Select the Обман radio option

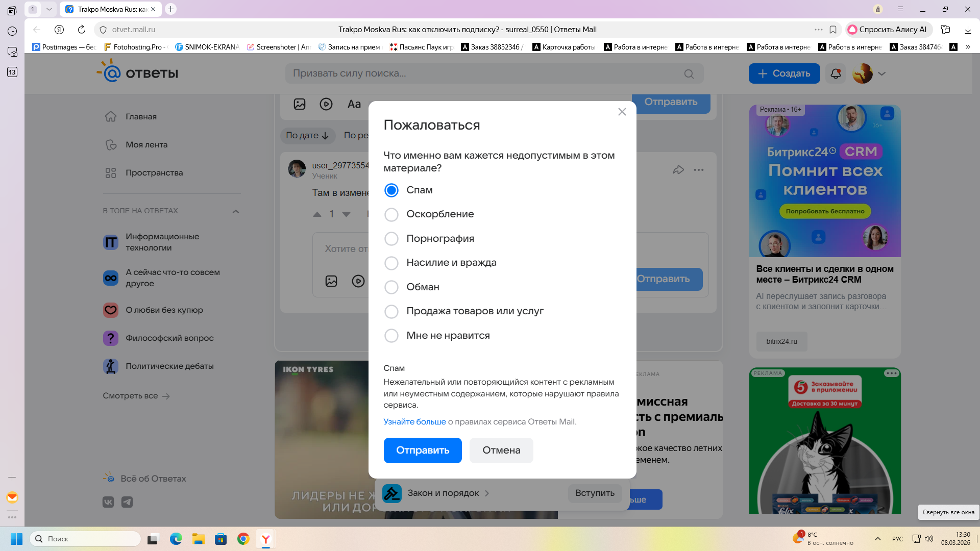click(x=391, y=287)
